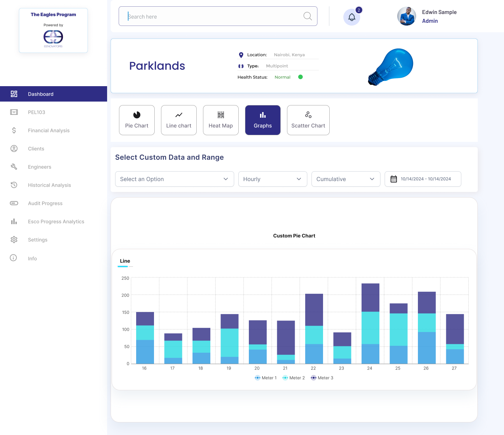Click the Settings gear icon
504x435 pixels.
(14, 240)
